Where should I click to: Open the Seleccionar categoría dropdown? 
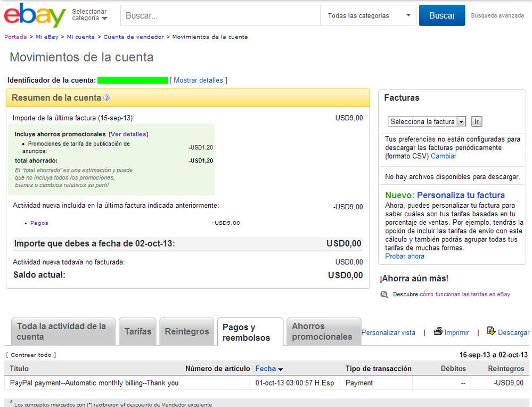tap(89, 15)
